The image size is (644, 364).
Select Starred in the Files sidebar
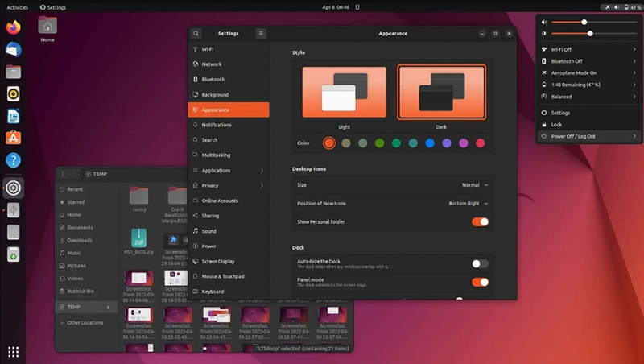click(x=86, y=202)
